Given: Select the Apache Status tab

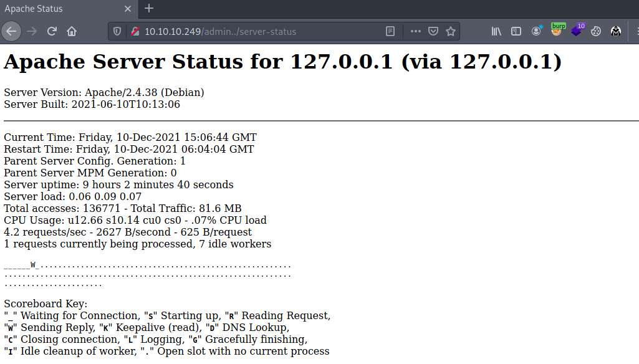Looking at the screenshot, I should pos(56,9).
